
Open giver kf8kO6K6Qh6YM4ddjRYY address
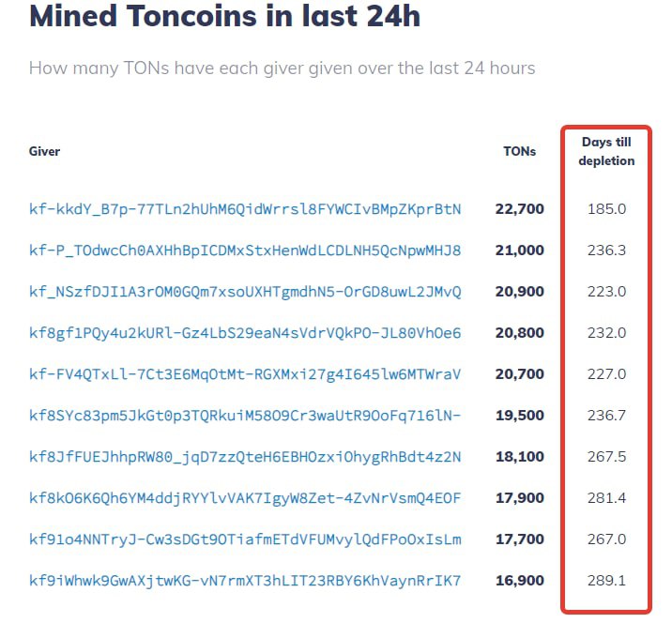point(245,498)
